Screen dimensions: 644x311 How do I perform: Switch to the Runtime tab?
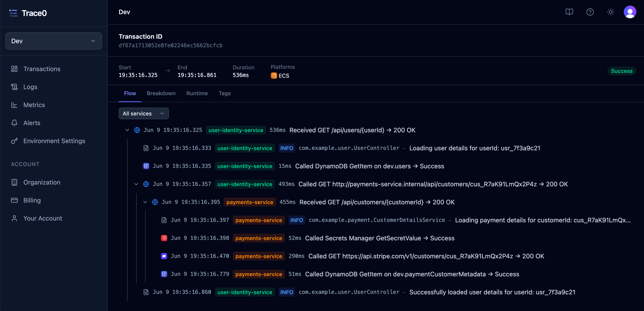click(x=197, y=93)
